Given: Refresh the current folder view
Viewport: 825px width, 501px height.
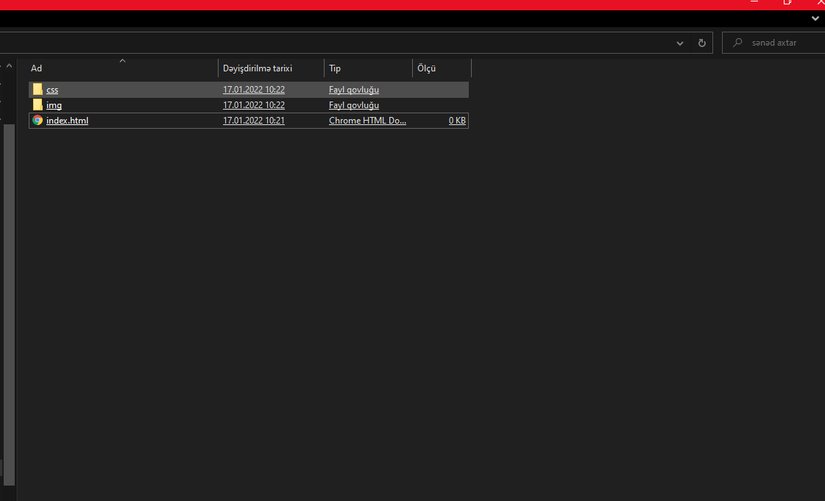Looking at the screenshot, I should point(702,43).
